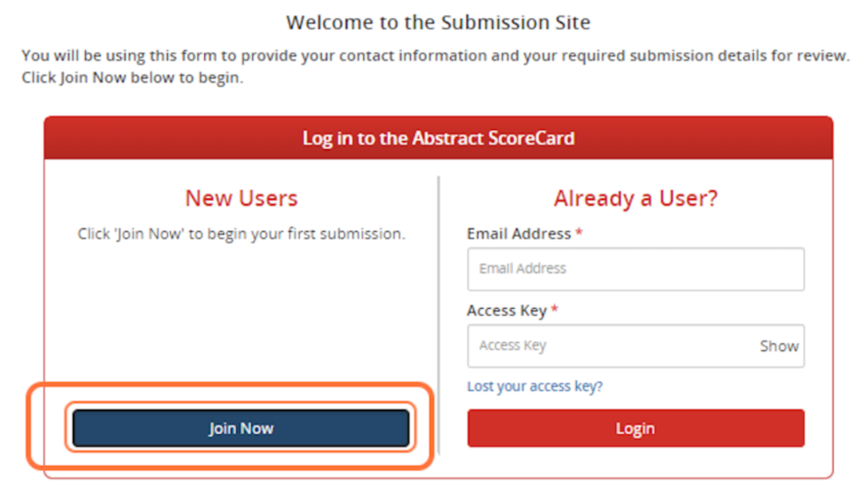Click the Join Now button

pyautogui.click(x=241, y=428)
